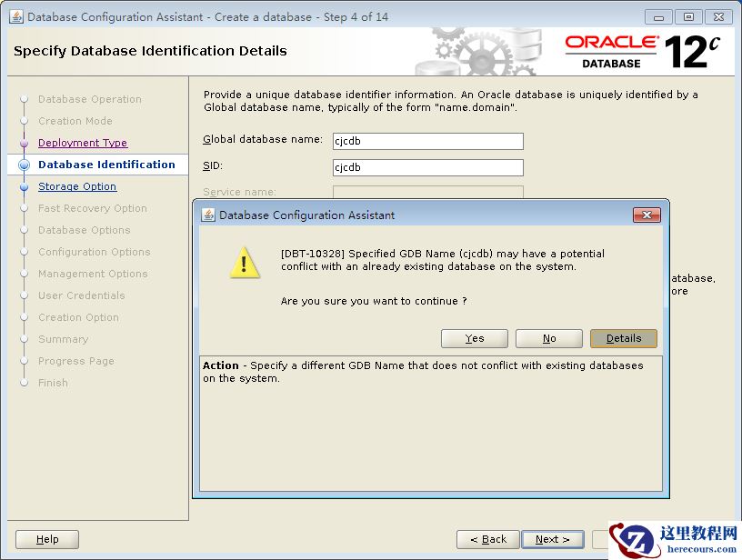Close the main Assistant window
742x560 pixels.
click(718, 17)
